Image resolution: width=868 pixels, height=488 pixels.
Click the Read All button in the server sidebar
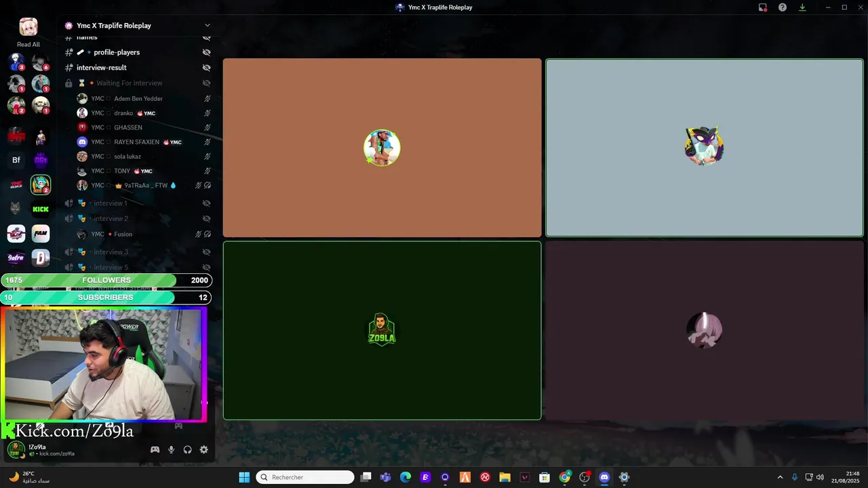click(28, 44)
